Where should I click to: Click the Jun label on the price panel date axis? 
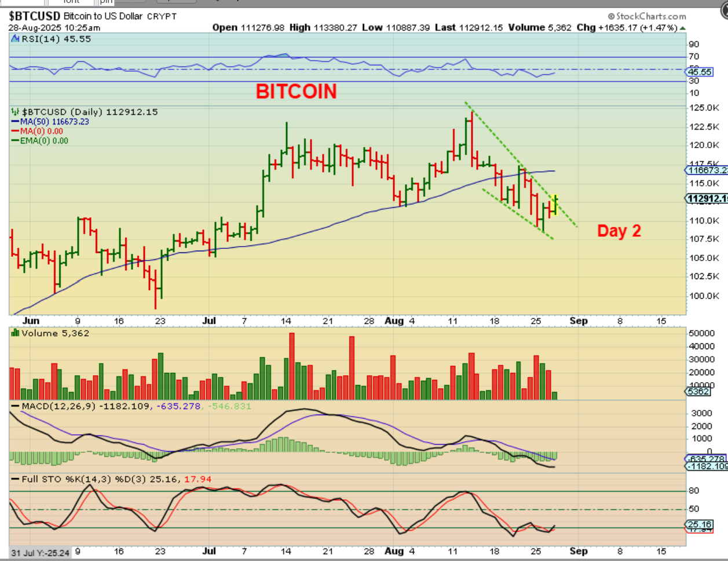(x=31, y=320)
